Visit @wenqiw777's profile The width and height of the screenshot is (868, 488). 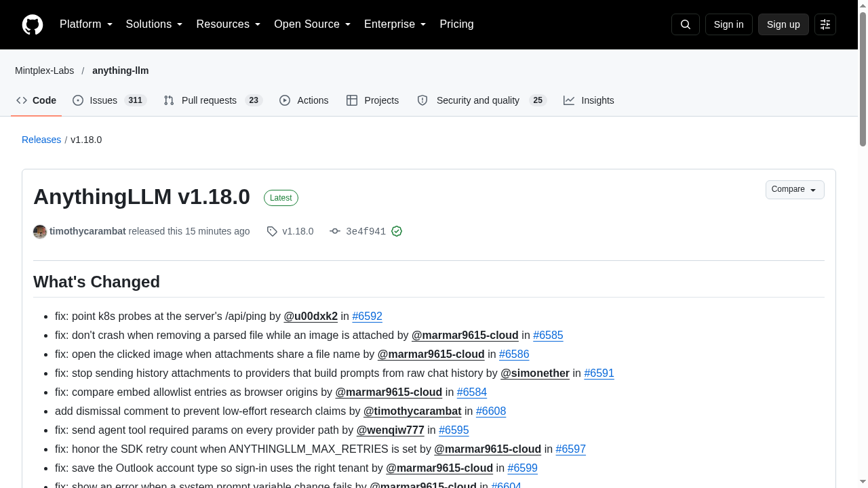391,430
